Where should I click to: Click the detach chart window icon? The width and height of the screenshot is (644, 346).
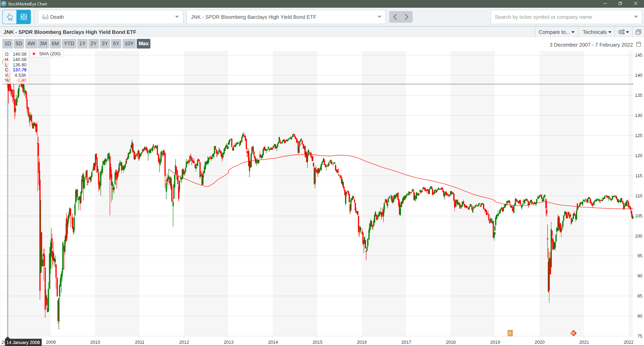click(x=638, y=32)
